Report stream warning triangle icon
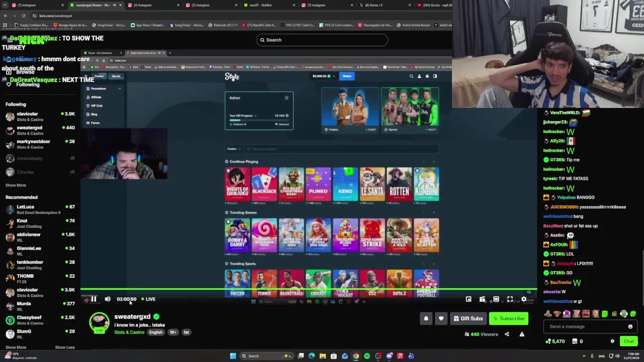Screen dimensions: 644x362 pyautogui.click(x=522, y=334)
